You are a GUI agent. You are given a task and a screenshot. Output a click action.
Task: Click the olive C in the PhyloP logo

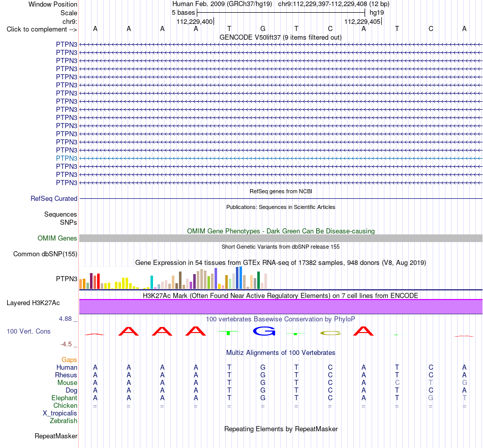coord(330,333)
